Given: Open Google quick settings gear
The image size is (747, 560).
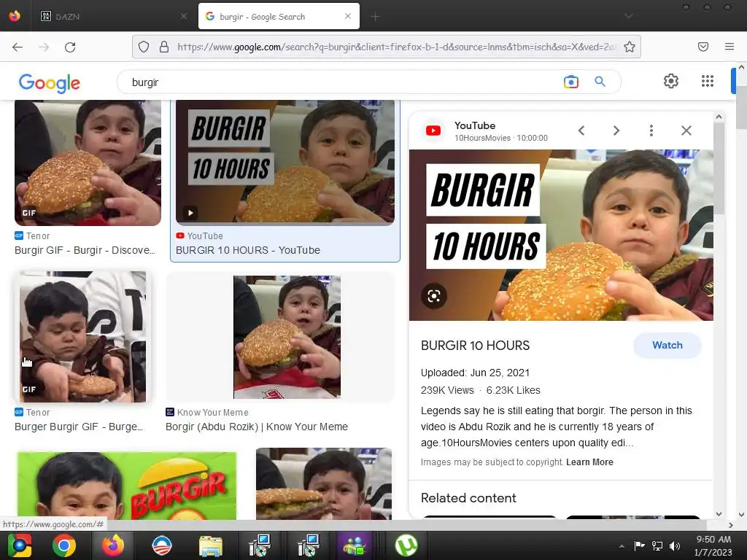Looking at the screenshot, I should point(671,81).
